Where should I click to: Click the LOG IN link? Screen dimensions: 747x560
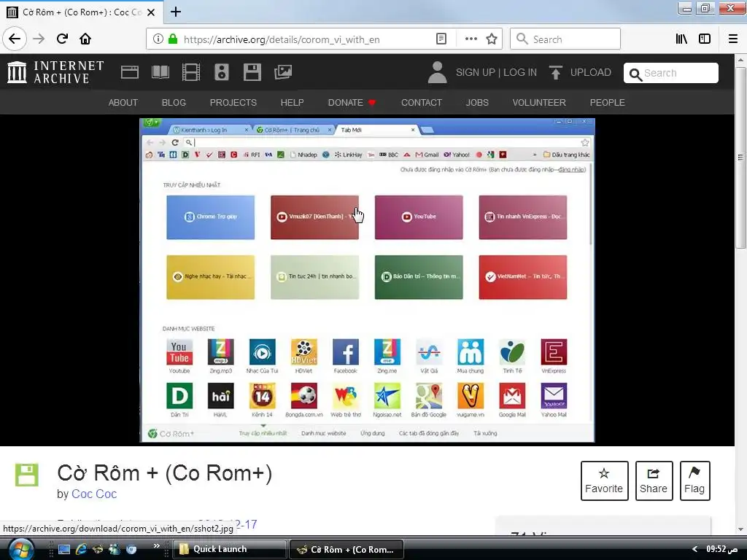520,72
